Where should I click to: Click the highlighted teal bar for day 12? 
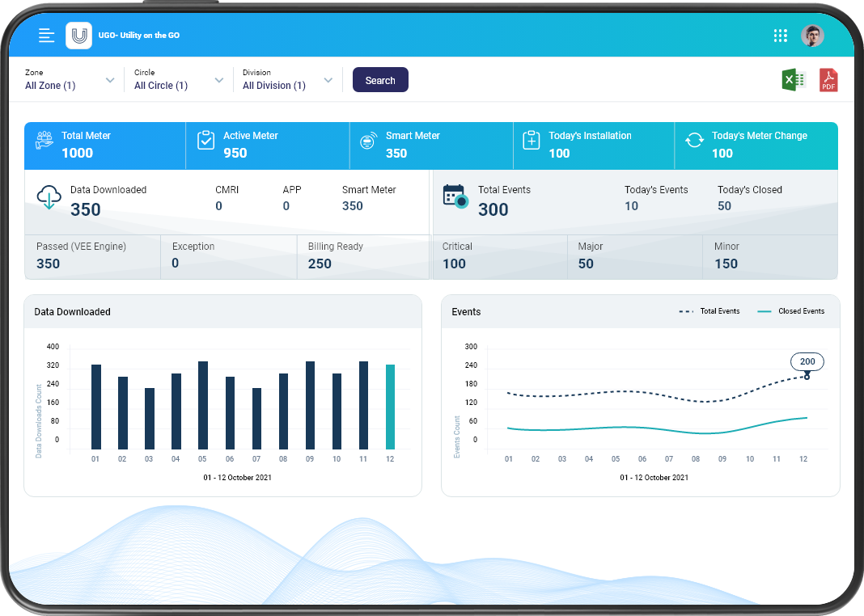pos(391,407)
